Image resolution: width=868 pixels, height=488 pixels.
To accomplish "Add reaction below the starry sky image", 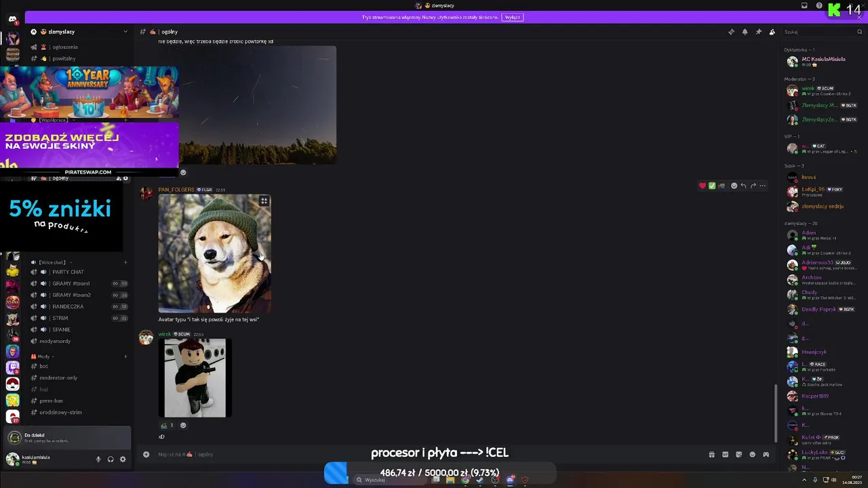I will point(183,172).
